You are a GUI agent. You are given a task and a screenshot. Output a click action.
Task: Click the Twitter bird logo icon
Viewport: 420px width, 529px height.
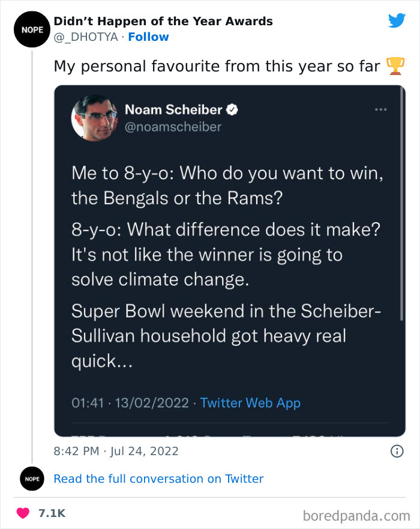[397, 20]
